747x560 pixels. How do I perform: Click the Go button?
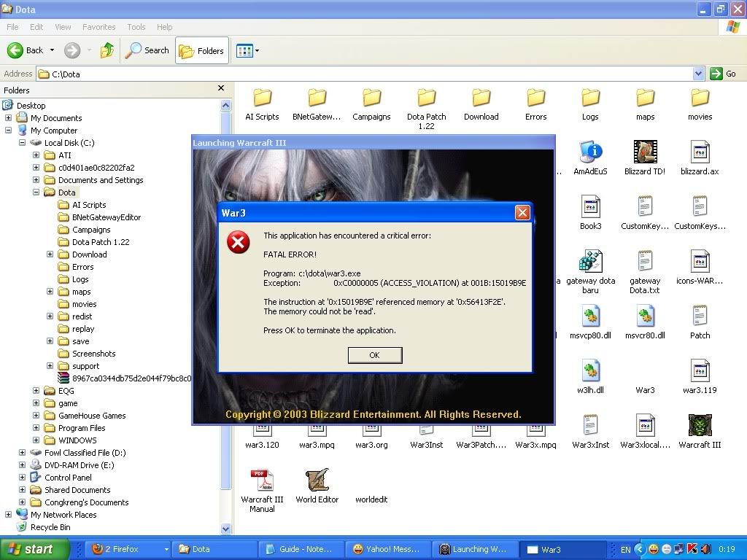(x=723, y=74)
